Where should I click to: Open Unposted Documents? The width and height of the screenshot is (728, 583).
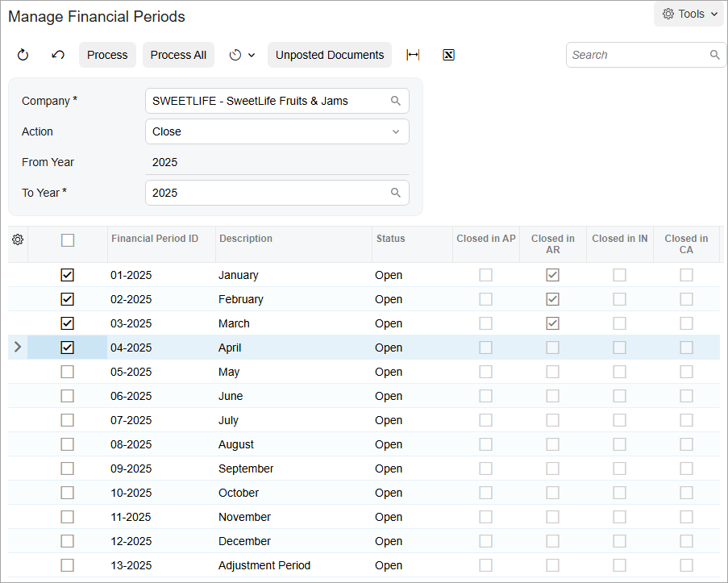pos(330,55)
